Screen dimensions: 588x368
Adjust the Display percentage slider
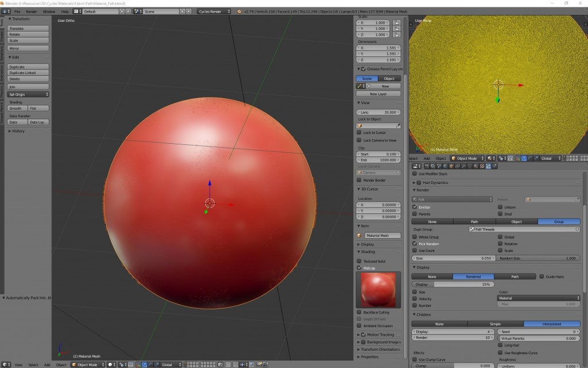(x=454, y=283)
